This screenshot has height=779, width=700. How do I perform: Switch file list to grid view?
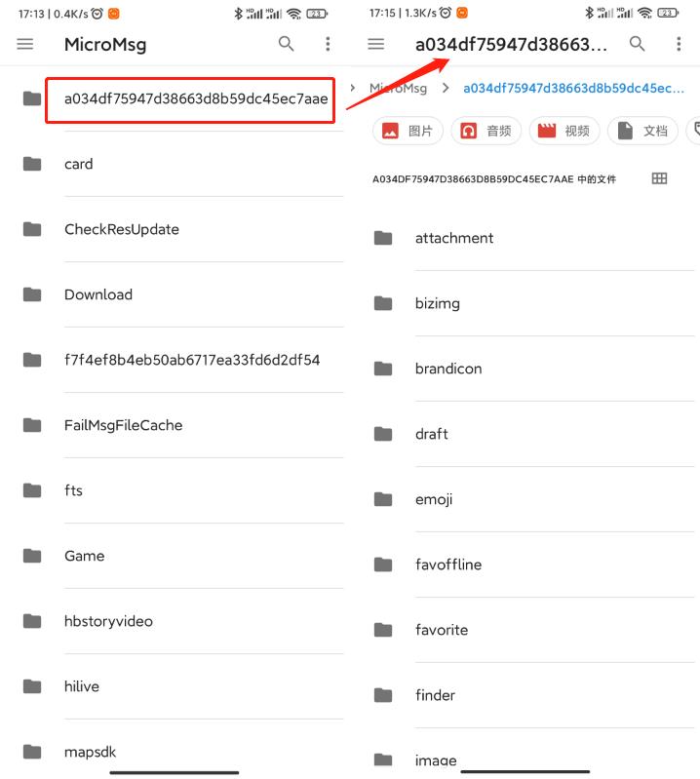point(659,178)
